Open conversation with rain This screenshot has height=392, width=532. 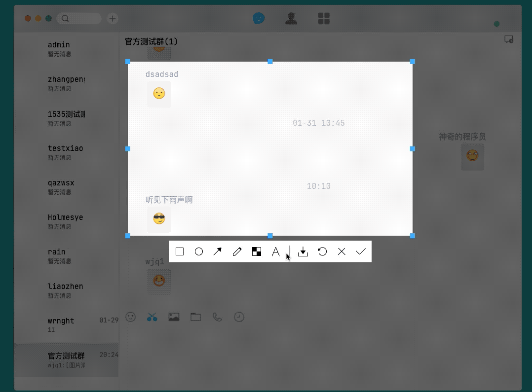[67, 256]
